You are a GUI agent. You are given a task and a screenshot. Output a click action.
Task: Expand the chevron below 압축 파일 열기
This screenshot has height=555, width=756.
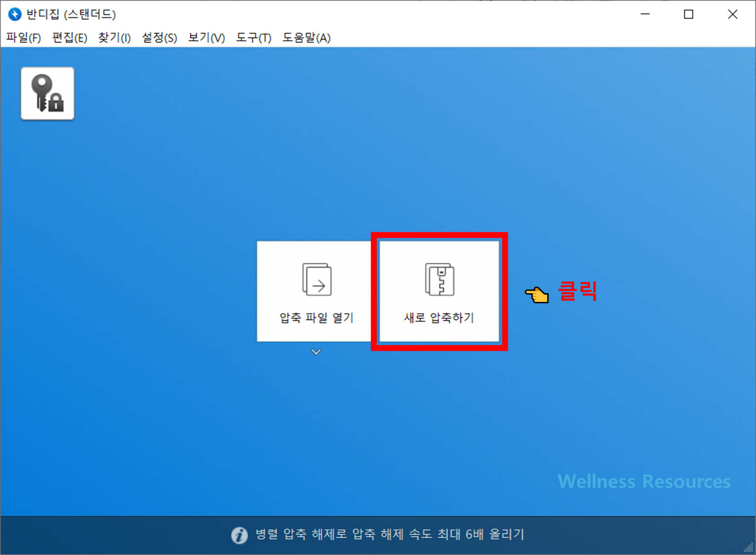point(316,352)
